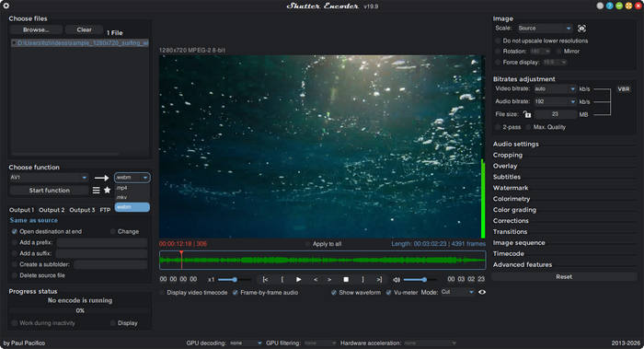Expand Audio settings section
Screen dimensions: 644x349
516,144
